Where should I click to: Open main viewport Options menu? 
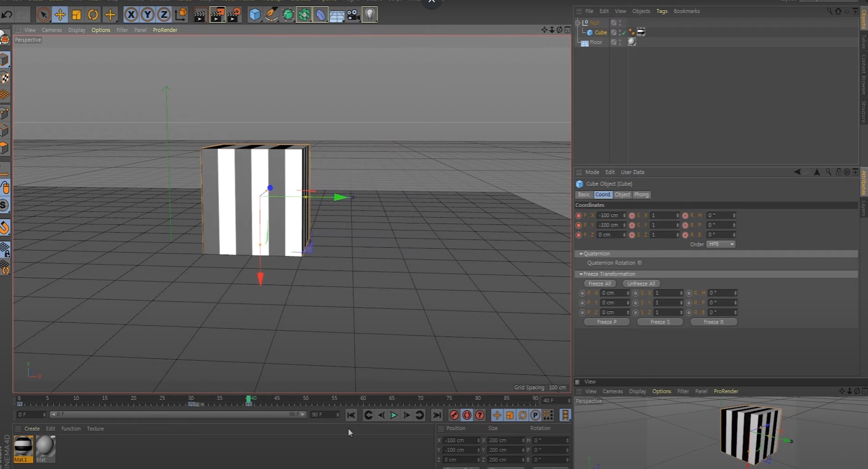click(101, 30)
